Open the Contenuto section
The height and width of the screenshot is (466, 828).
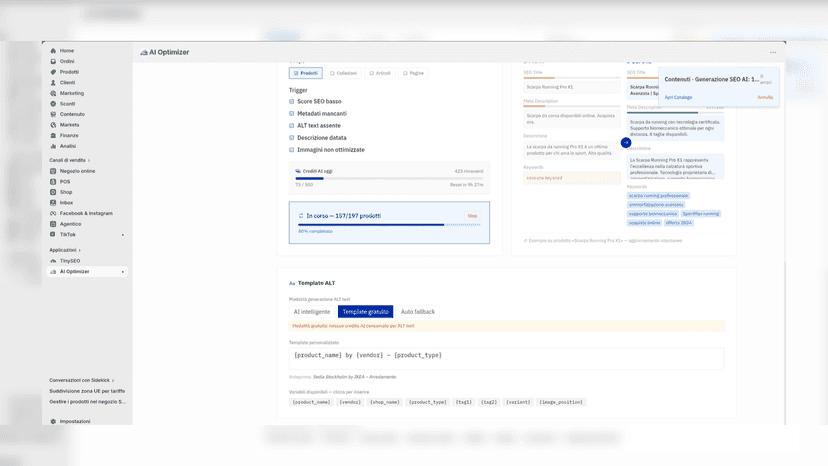pyautogui.click(x=72, y=114)
